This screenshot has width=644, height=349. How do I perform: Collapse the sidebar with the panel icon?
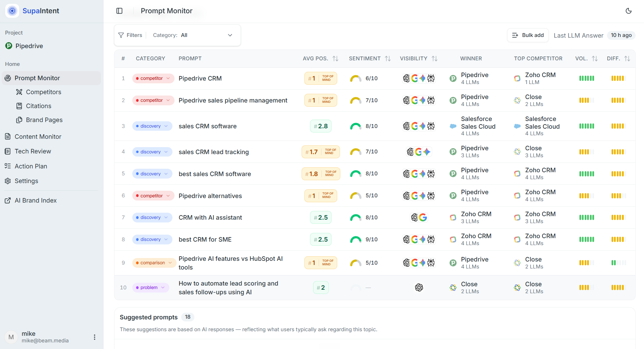pos(119,11)
